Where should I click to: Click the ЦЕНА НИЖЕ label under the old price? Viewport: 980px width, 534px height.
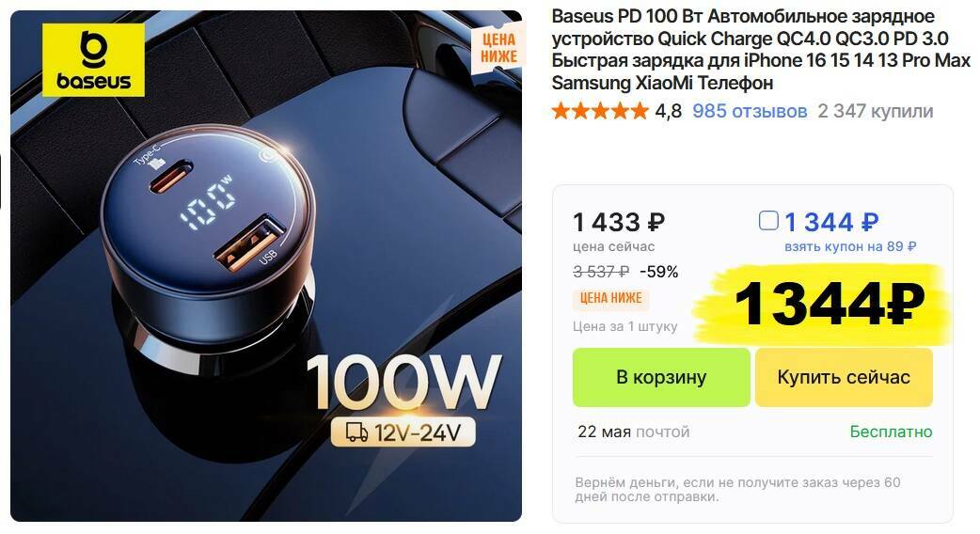click(x=610, y=299)
